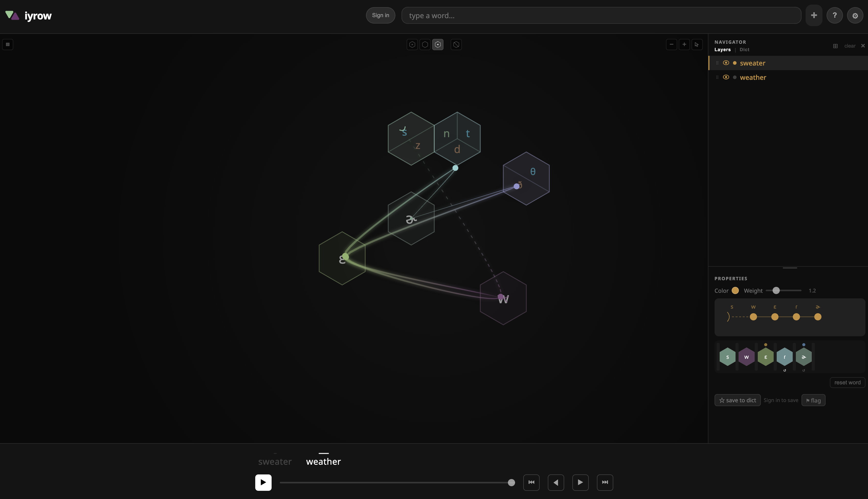Focus the type a word input field
Screen dimensions: 868x499
tap(601, 15)
